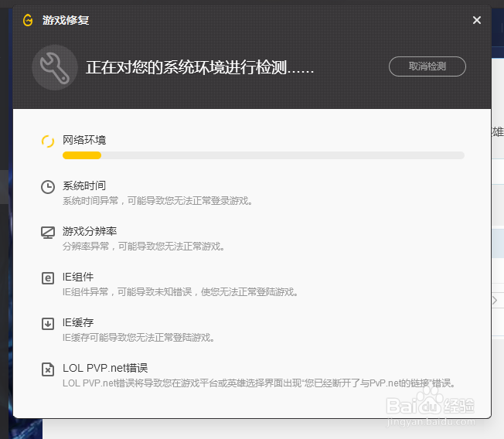The width and height of the screenshot is (504, 439).
Task: Click the 网络环境 progress bar
Action: pos(264,155)
